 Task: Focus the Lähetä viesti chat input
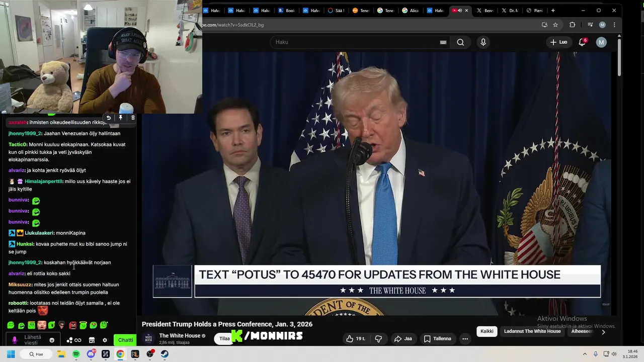point(33,340)
